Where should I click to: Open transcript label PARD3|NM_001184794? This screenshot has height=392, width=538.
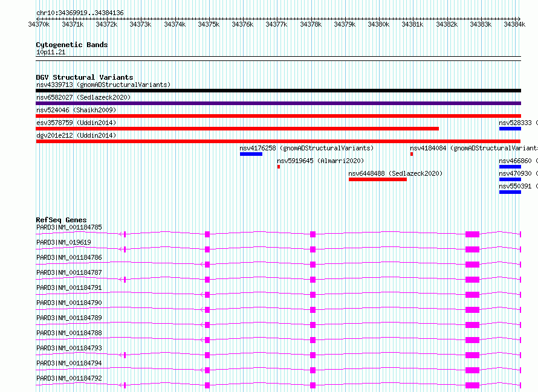(69, 363)
